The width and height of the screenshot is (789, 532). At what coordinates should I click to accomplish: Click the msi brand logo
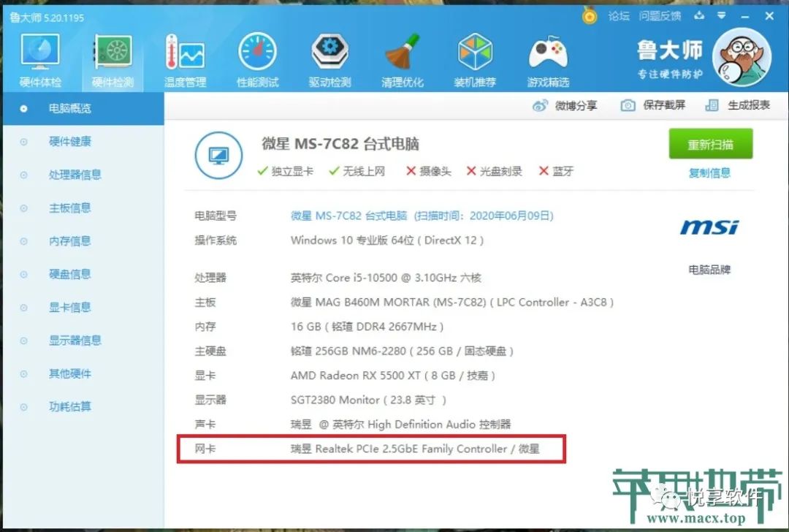709,227
